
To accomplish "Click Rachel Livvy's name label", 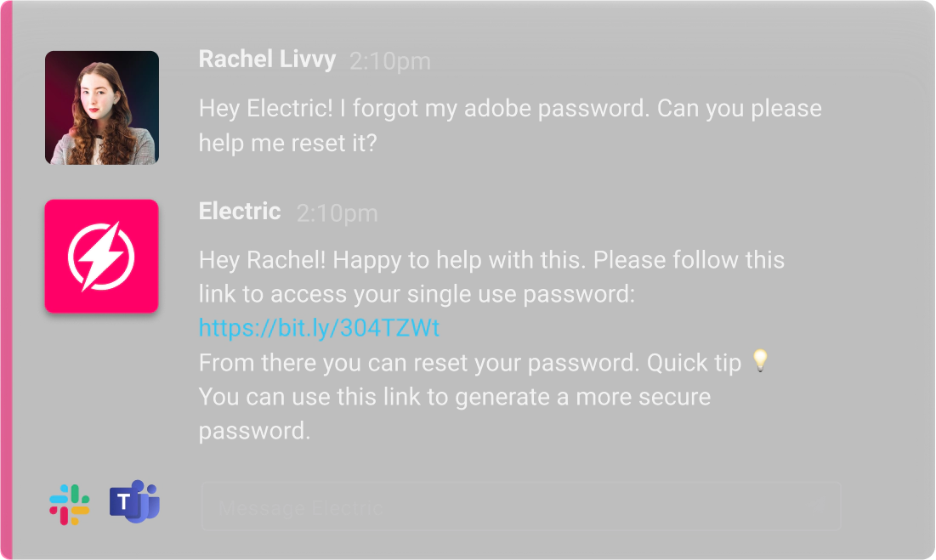I will [267, 59].
